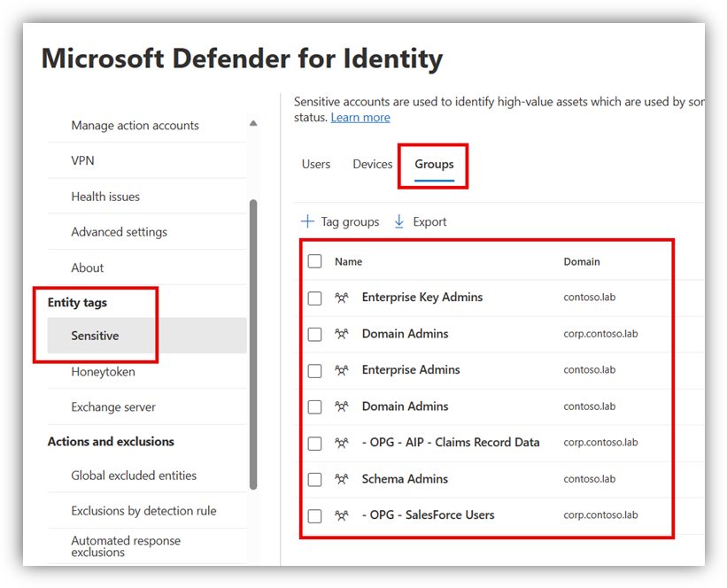This screenshot has height=588, width=727.
Task: Open Domain Admins name whose domain is contoso.lab
Action: [405, 406]
